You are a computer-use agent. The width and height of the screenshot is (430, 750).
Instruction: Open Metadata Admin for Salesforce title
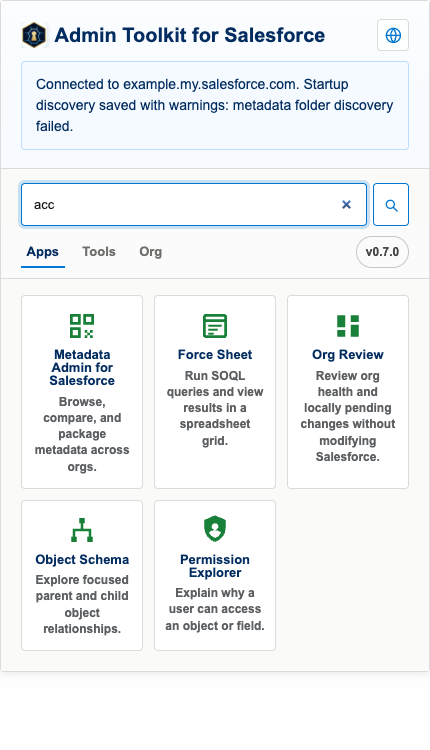[x=82, y=367]
